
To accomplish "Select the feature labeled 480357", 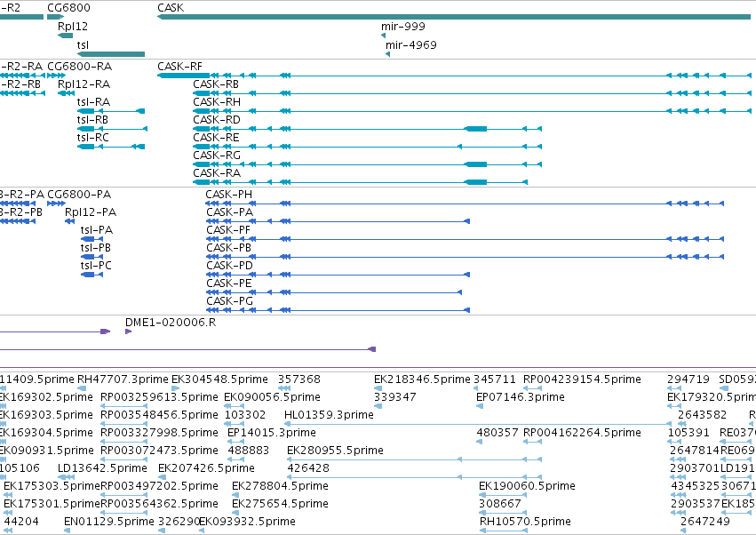I will tap(479, 442).
